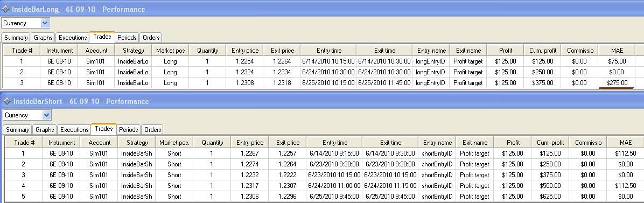Click entry price 1.2308 in long trades
The width and height of the screenshot is (644, 203).
(245, 82)
